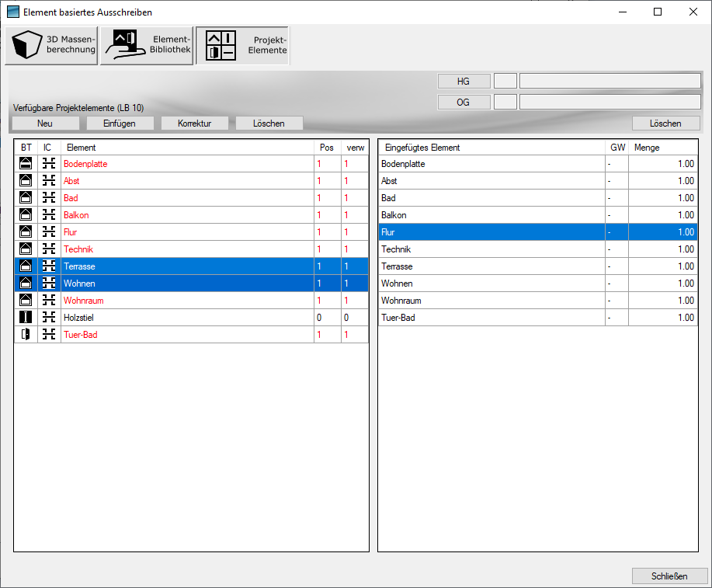Viewport: 712px width, 588px height.
Task: Click the room icon of Bad row
Action: (x=26, y=197)
